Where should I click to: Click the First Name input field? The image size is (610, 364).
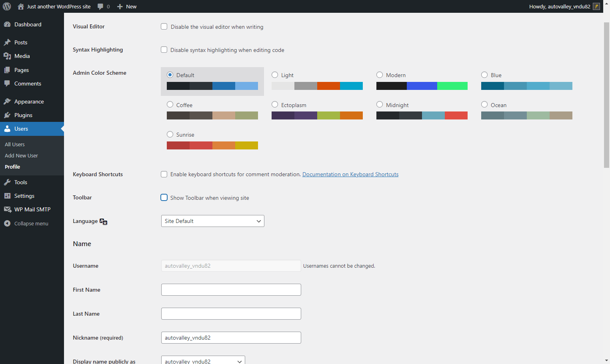pyautogui.click(x=231, y=290)
